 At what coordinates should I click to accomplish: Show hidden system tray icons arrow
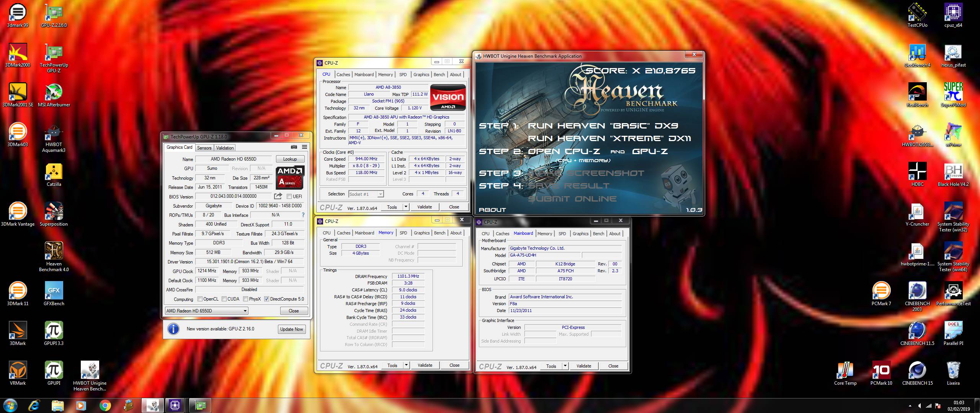point(910,406)
